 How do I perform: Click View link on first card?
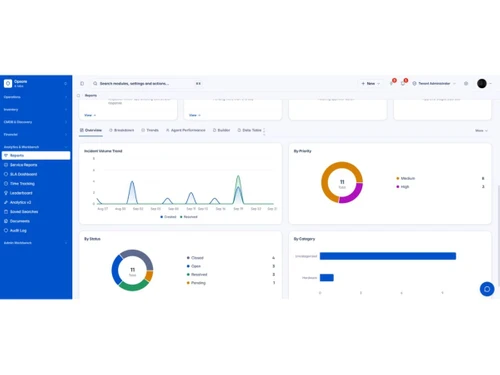[90, 115]
